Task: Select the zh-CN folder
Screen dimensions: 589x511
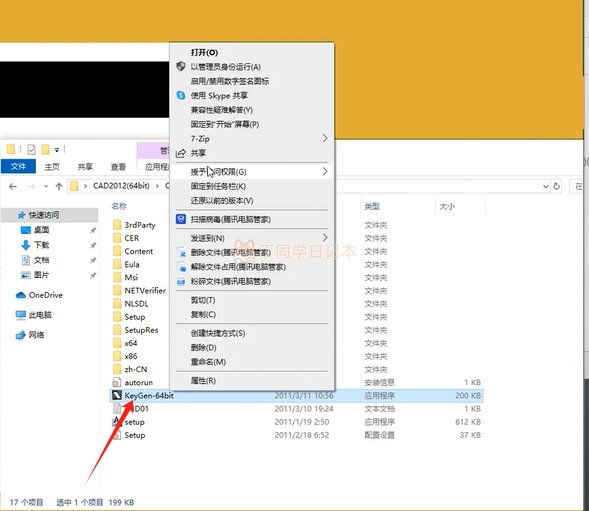Action: coord(136,369)
